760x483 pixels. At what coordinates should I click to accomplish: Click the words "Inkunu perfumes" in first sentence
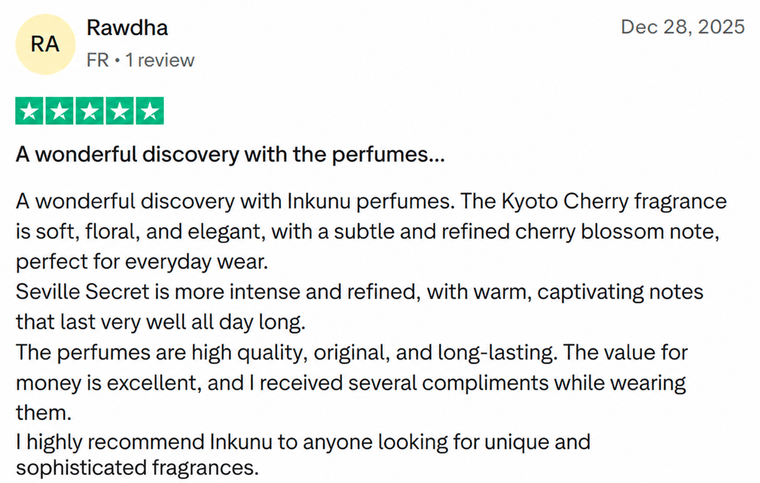click(368, 201)
